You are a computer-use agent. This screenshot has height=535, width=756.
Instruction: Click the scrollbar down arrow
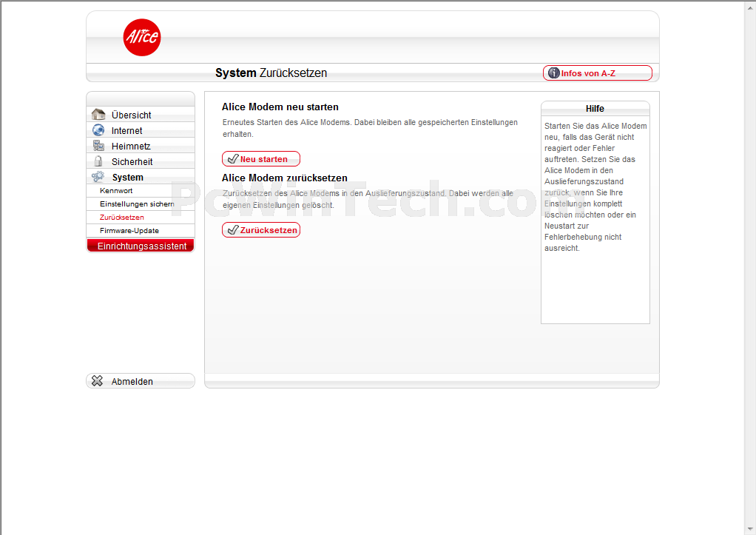tap(750, 529)
